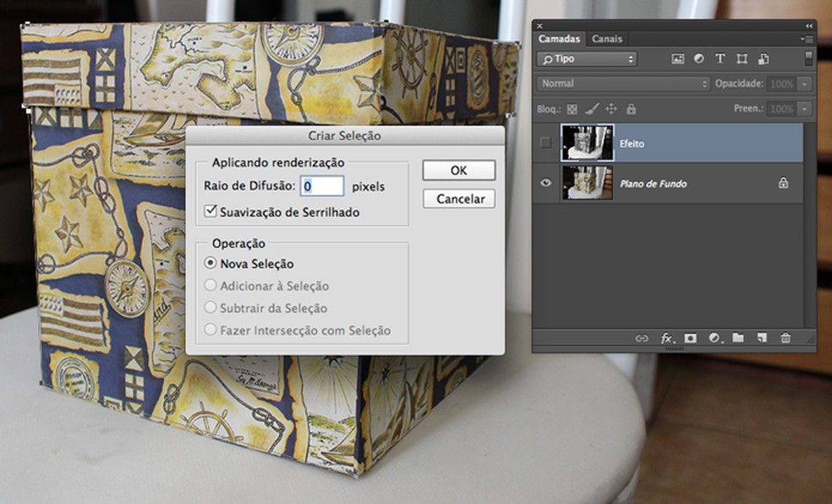Create a new layer group folder
This screenshot has height=504, width=832.
[738, 338]
